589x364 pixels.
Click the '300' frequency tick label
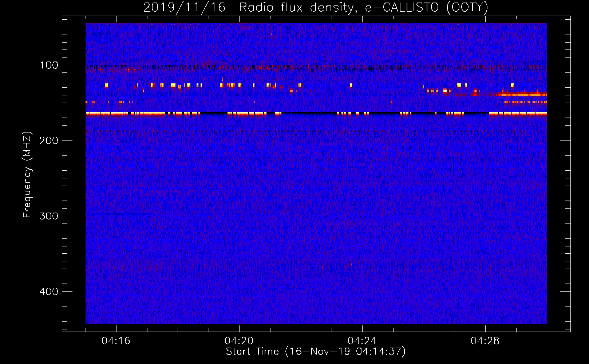[x=49, y=216]
